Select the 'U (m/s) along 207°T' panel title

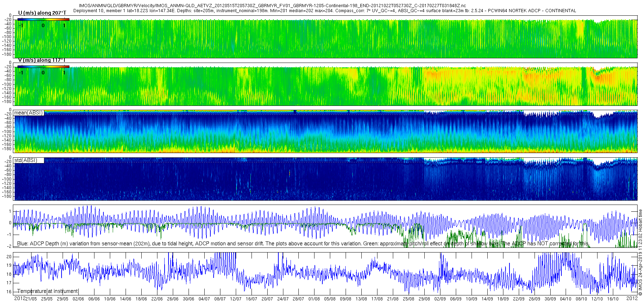(42, 13)
